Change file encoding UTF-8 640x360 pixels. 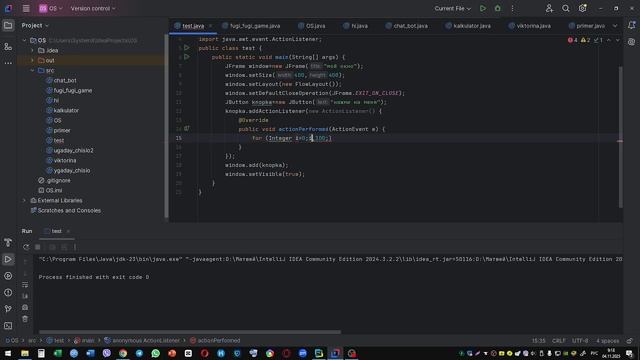coord(580,340)
